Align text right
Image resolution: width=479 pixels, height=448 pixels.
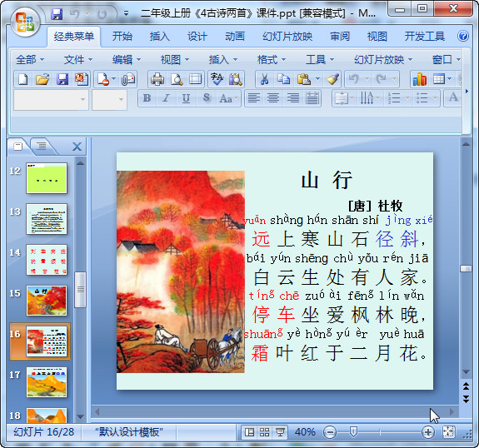coord(292,98)
